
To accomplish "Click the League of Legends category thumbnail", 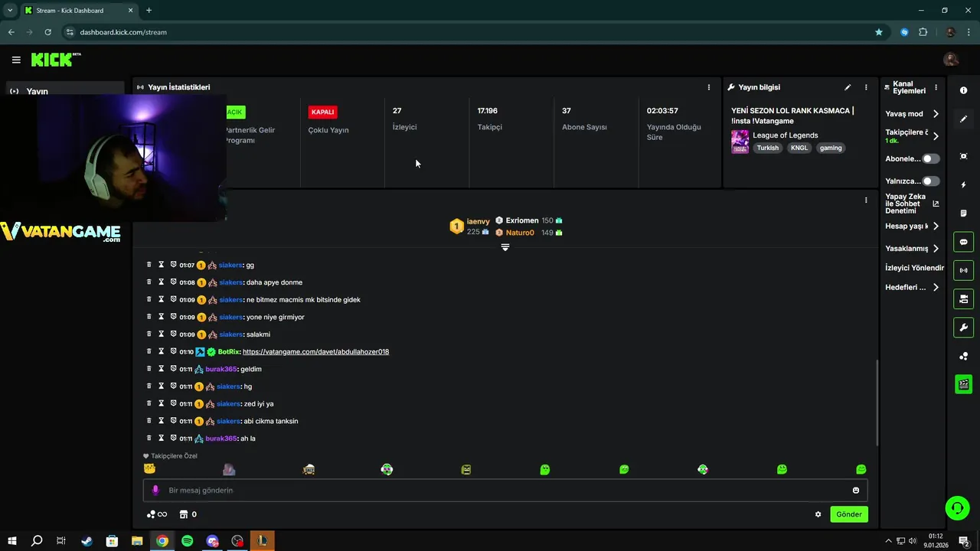I will [740, 142].
